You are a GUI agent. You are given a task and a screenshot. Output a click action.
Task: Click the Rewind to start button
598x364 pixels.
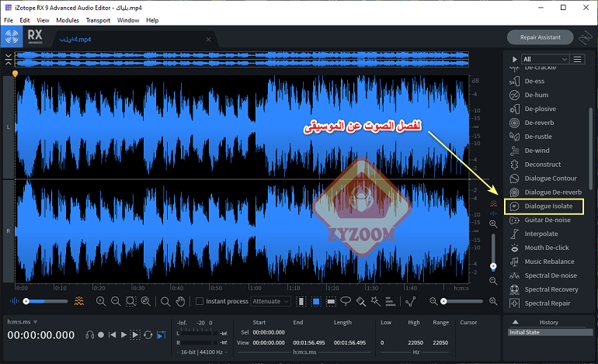tap(112, 335)
